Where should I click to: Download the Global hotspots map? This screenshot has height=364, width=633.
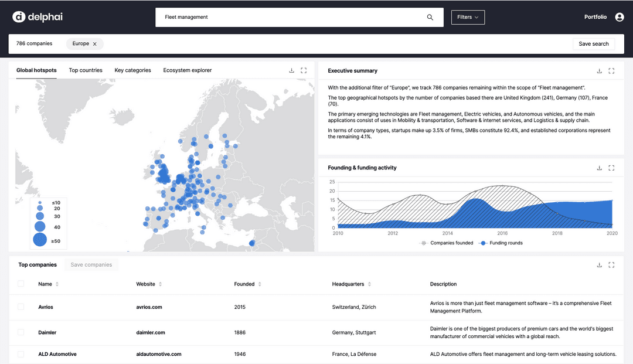pyautogui.click(x=292, y=70)
